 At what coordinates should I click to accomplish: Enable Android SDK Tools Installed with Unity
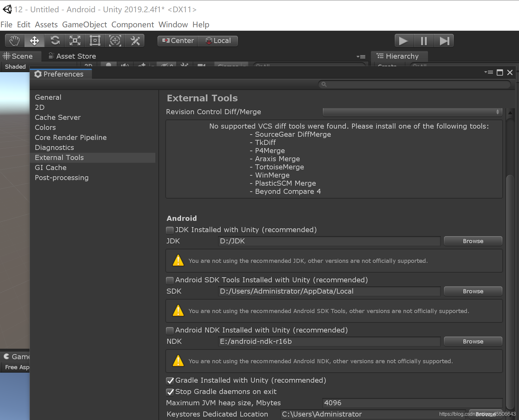[170, 280]
